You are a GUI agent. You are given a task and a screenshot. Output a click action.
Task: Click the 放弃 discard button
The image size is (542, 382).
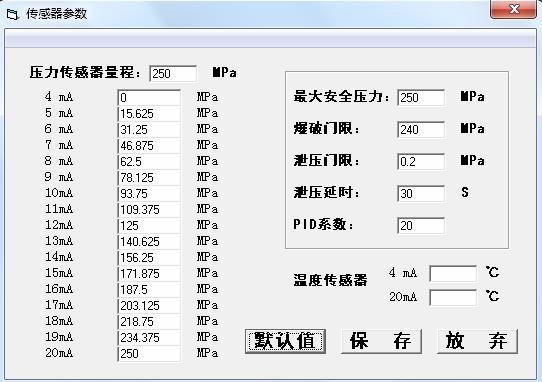pyautogui.click(x=477, y=341)
